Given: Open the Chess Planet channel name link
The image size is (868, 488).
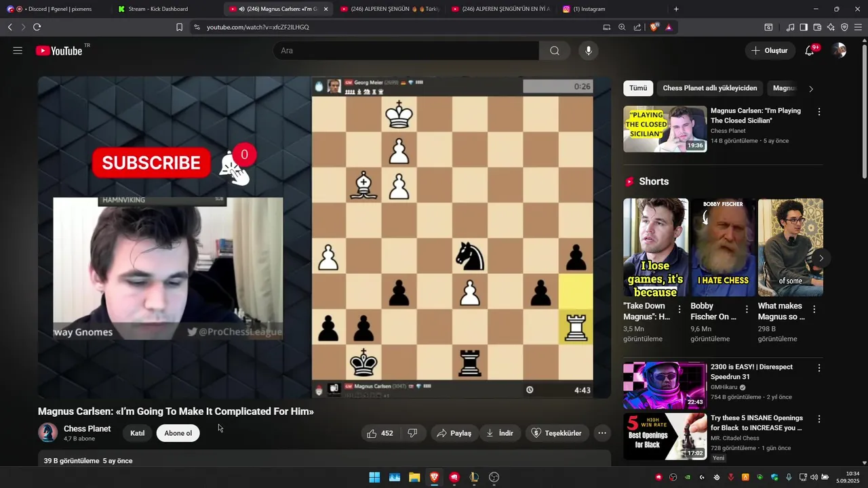Looking at the screenshot, I should click(87, 428).
